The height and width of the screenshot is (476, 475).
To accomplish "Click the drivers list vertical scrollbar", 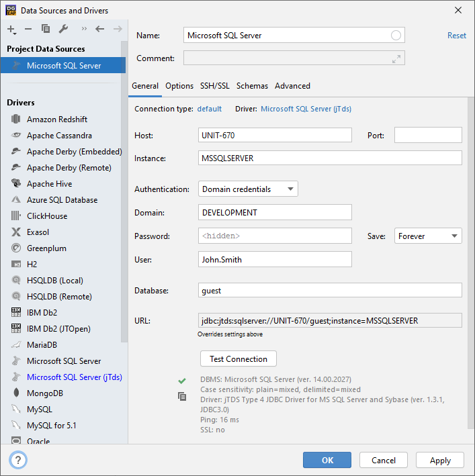I will coord(124,191).
